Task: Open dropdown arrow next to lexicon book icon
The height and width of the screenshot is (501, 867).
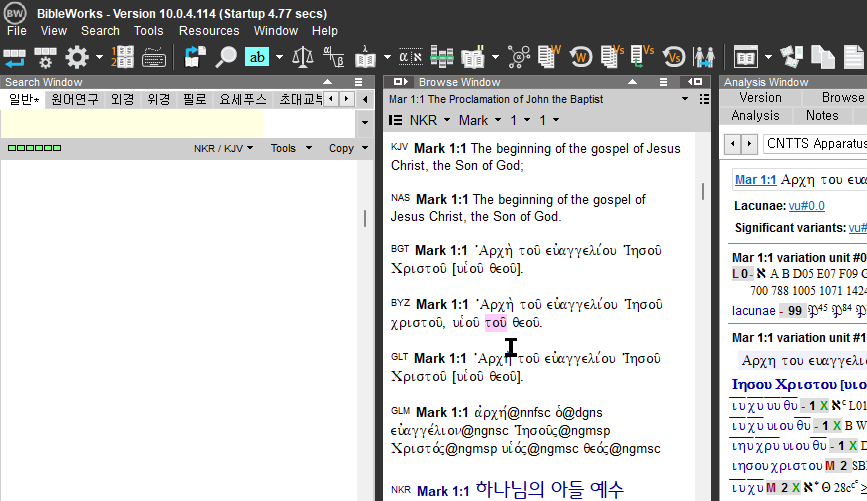Action: (387, 57)
